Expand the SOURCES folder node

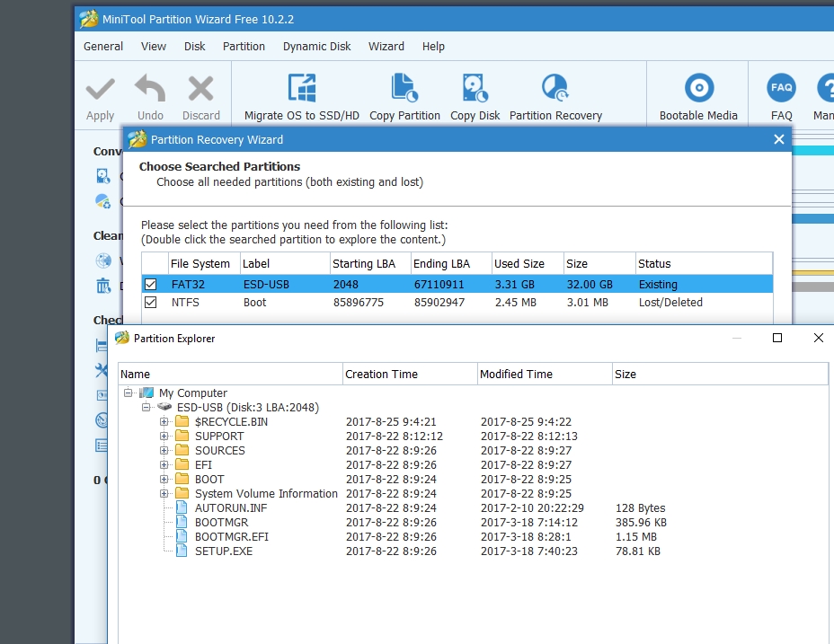pos(164,450)
